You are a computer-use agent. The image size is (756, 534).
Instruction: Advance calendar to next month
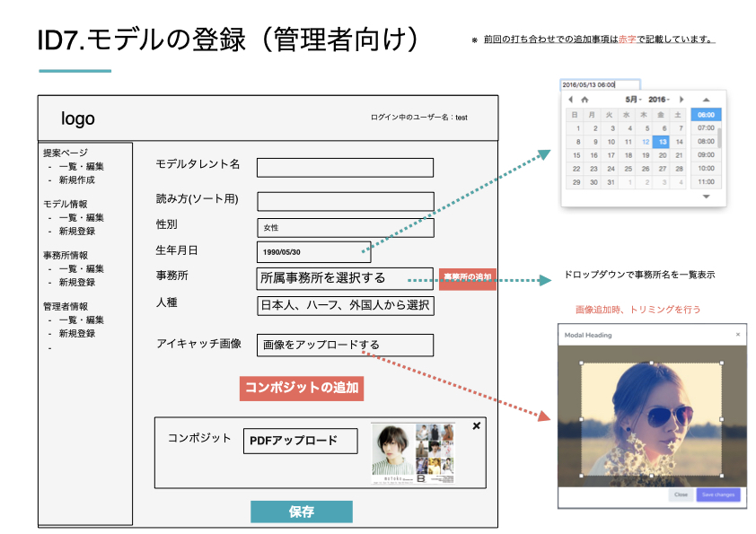click(x=681, y=100)
